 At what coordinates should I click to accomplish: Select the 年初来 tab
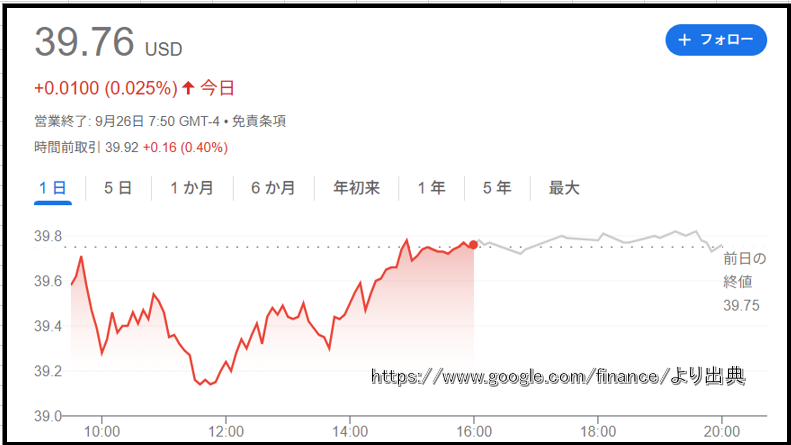click(356, 188)
